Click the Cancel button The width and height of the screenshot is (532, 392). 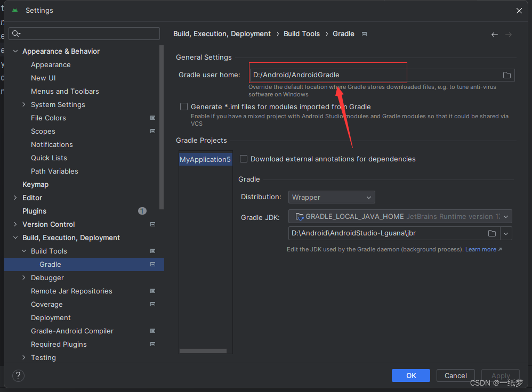(455, 375)
